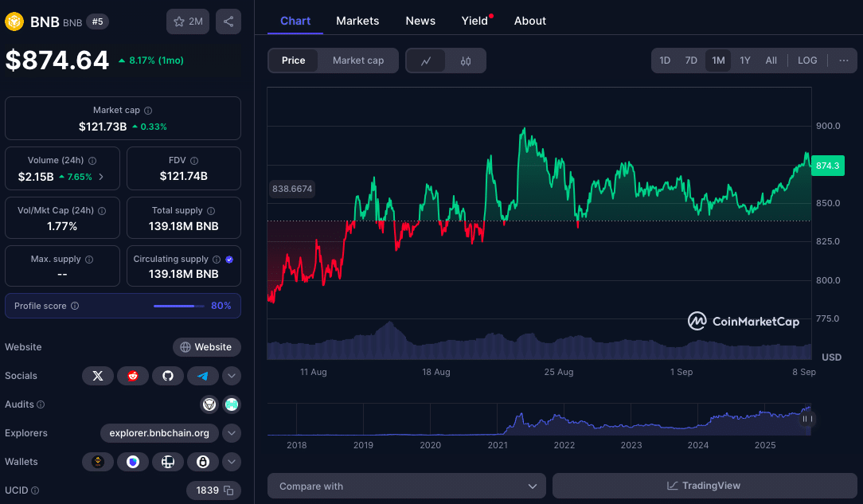This screenshot has height=504, width=863.
Task: Click Volume (24h) info icon
Action: 92,161
